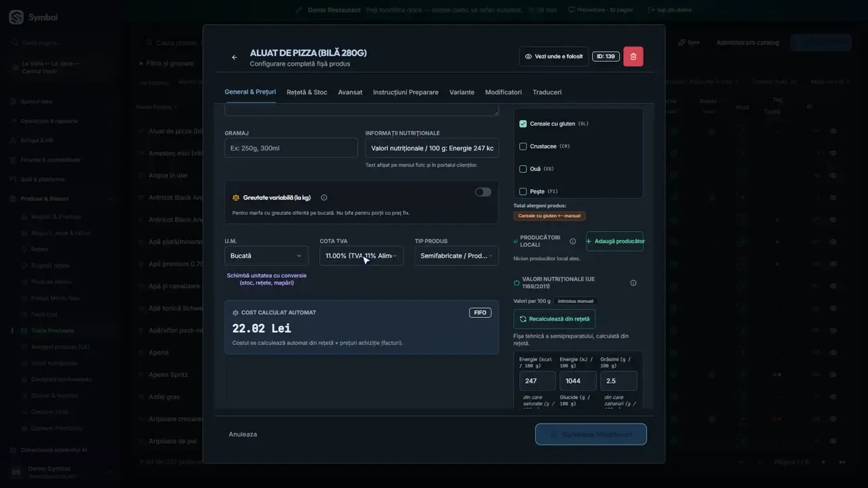Switch to the Traduceri tab
Image resolution: width=868 pixels, height=488 pixels.
(x=547, y=92)
